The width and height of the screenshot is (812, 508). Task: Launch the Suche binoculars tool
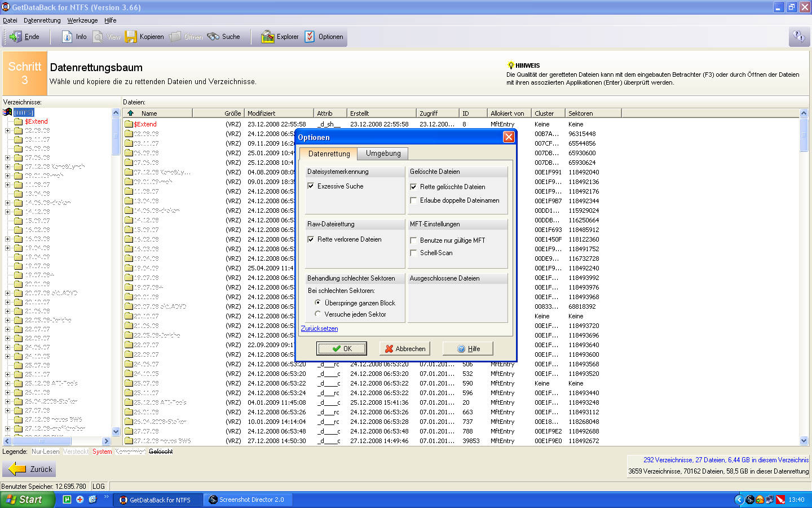coord(224,37)
